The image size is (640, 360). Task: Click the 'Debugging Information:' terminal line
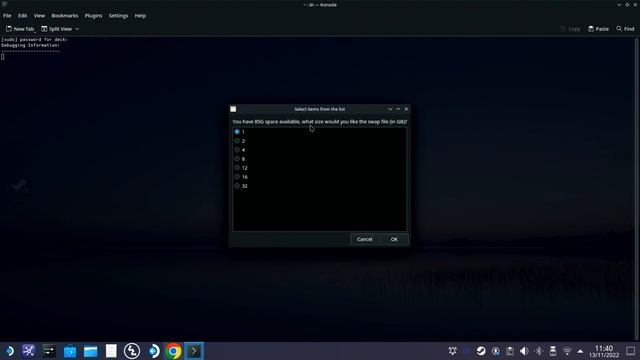point(30,45)
